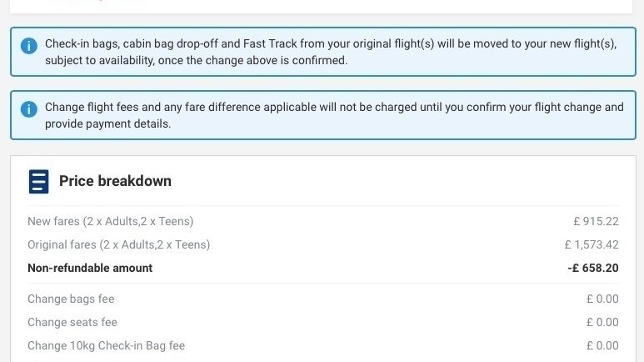Click the £ 915.22 new fares amount
644x362 pixels.
(x=596, y=221)
